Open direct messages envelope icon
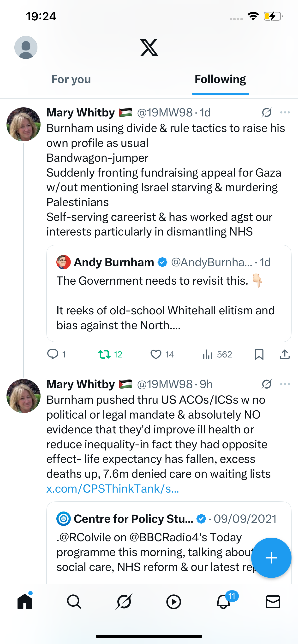 (273, 602)
